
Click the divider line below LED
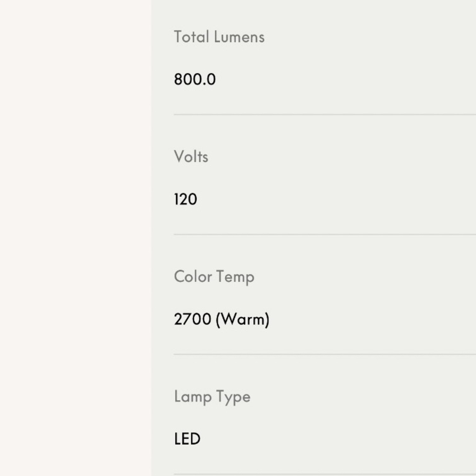tap(325, 474)
